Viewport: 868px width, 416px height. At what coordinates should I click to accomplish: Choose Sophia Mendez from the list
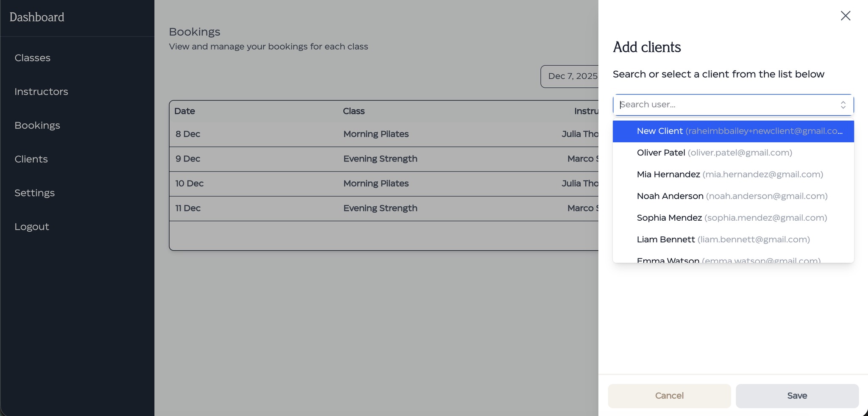(732, 218)
